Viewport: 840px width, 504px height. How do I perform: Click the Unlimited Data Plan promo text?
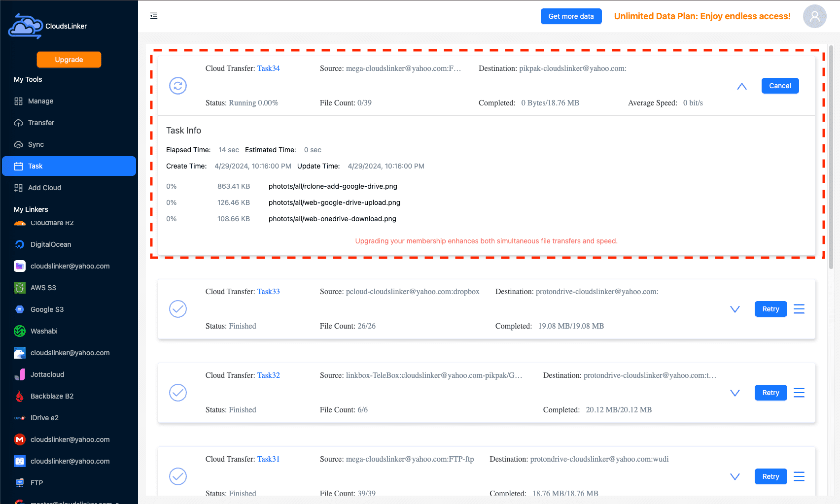point(702,16)
